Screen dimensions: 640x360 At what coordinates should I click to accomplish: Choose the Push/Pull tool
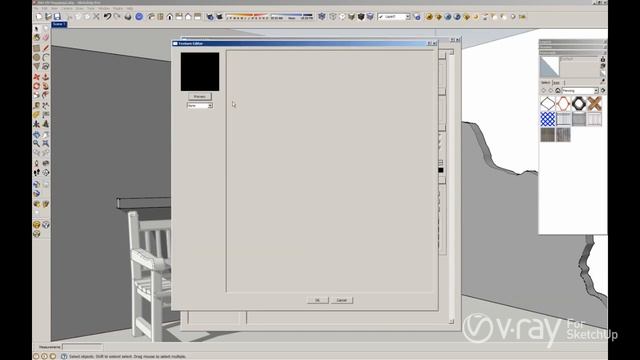click(46, 77)
